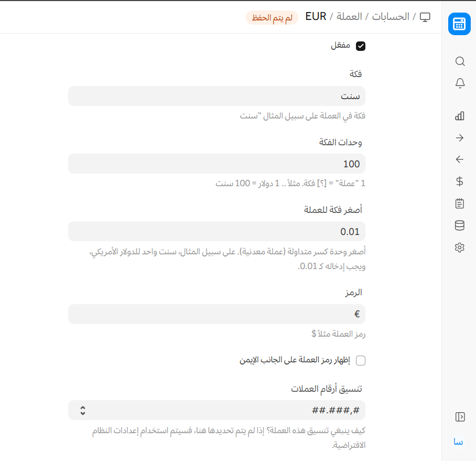Click the left arrow sidebar icon
The height and width of the screenshot is (461, 476).
460,159
